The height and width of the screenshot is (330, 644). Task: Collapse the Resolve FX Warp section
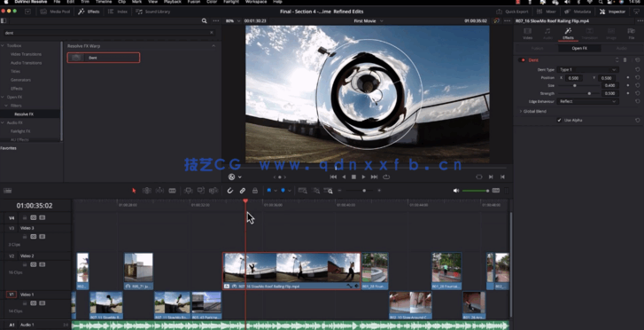(x=213, y=46)
